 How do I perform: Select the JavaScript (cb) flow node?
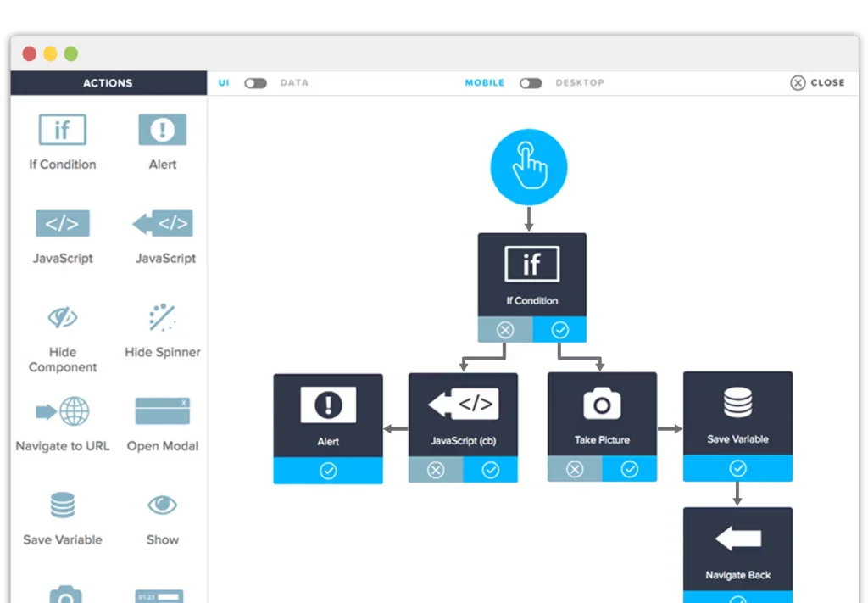(x=463, y=414)
